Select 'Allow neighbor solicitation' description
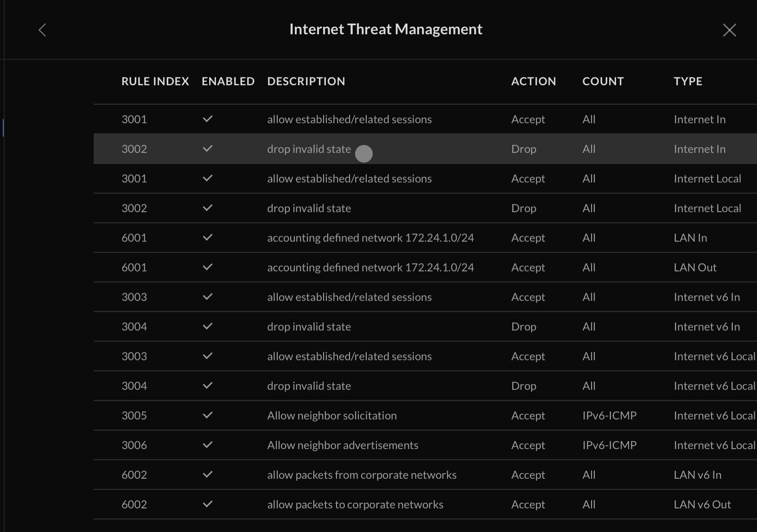Screen dimensions: 757x532 332,415
